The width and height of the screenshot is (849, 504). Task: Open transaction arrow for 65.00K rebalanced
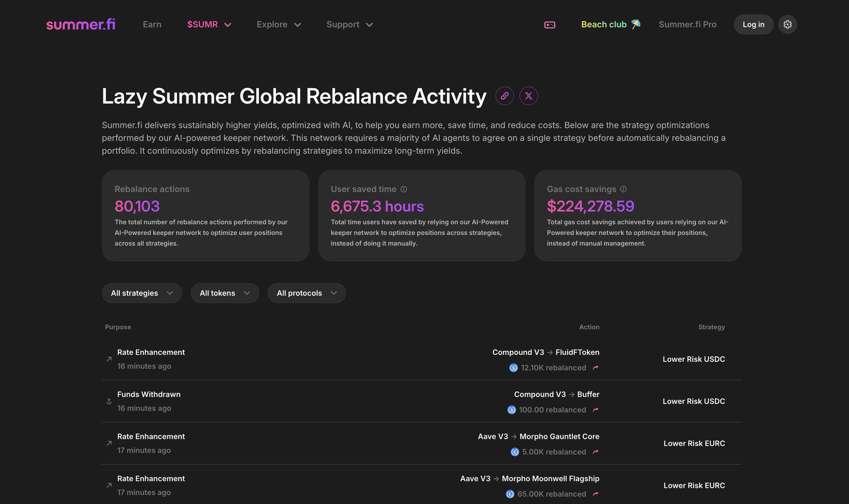[596, 494]
